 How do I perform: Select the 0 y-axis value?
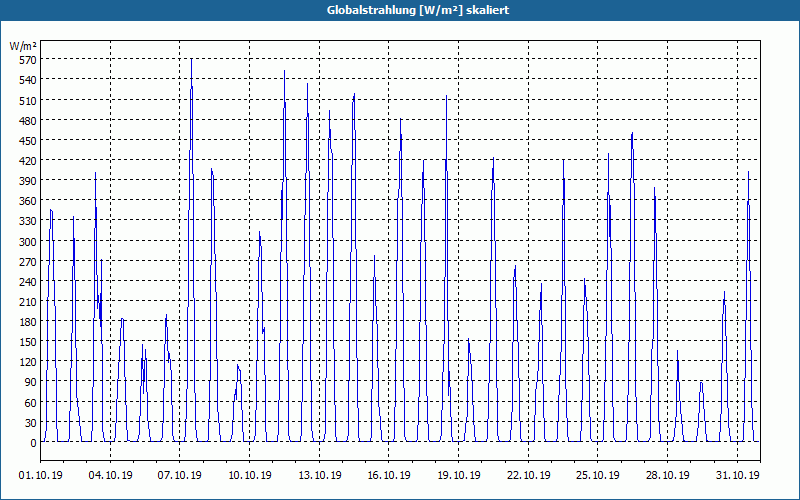click(33, 443)
